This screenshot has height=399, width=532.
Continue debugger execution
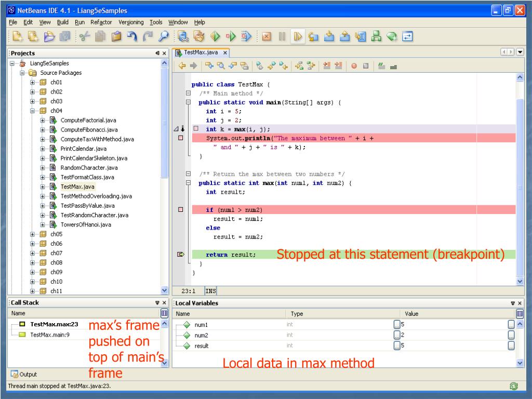[298, 36]
